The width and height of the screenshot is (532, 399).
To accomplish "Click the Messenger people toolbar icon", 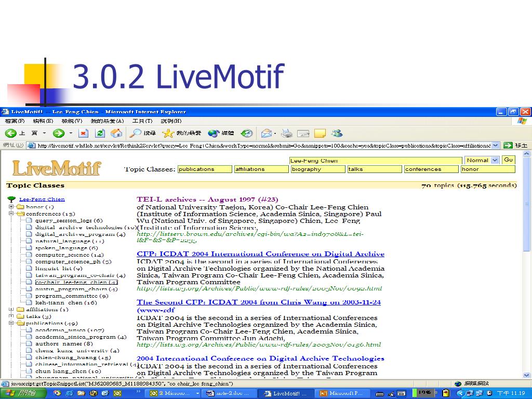I will 337,134.
